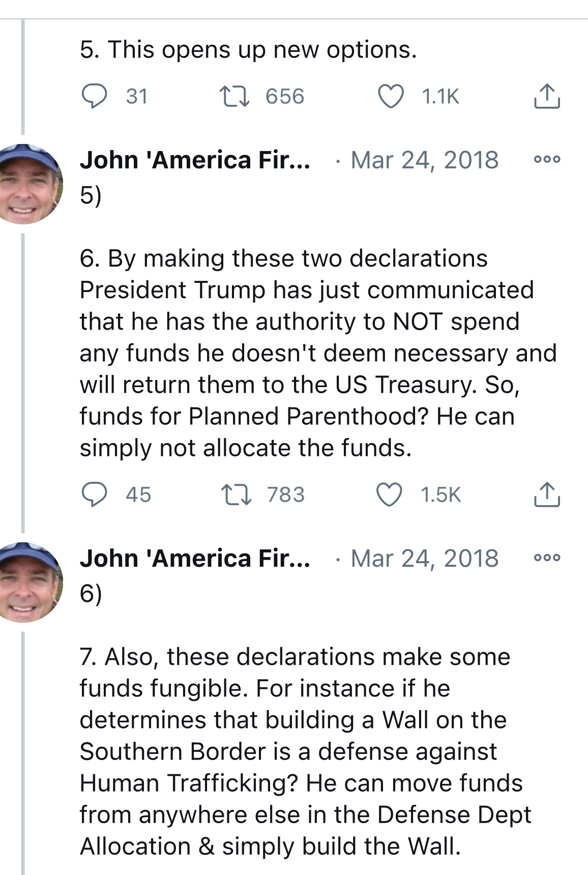The image size is (588, 875).
Task: Share the Planned Parenthood funds tweet
Action: (x=547, y=494)
